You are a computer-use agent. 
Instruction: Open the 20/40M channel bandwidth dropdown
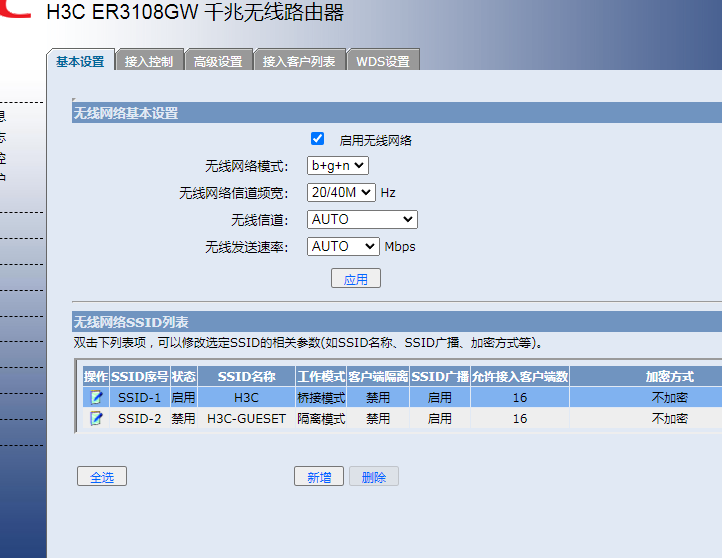click(341, 192)
